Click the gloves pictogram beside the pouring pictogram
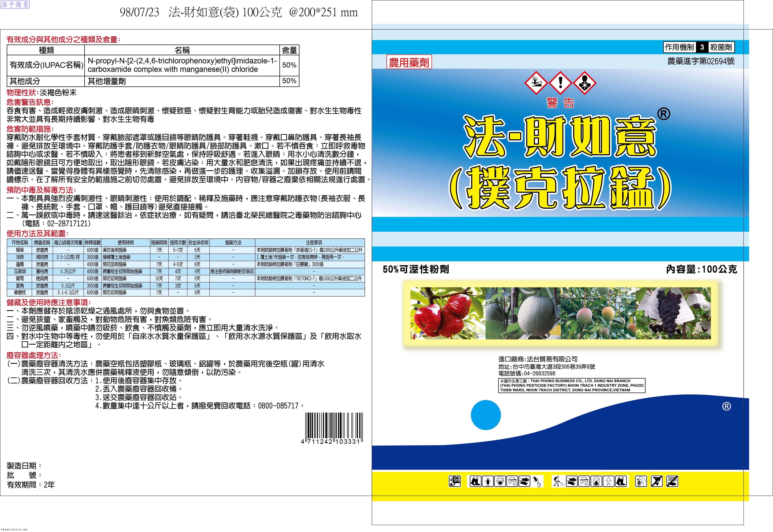 click(524, 481)
